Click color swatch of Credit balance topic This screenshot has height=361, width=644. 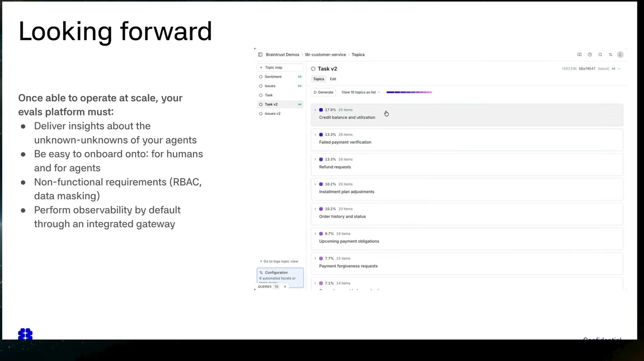(x=321, y=110)
